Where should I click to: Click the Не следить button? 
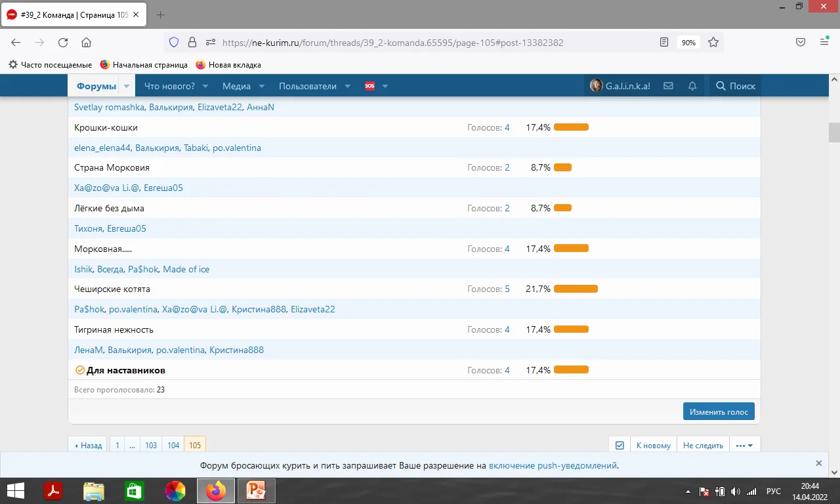tap(703, 445)
